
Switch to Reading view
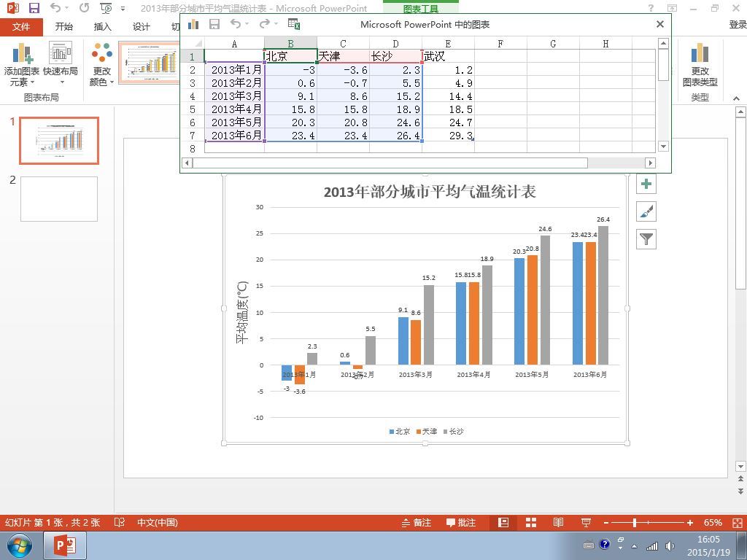(x=558, y=523)
